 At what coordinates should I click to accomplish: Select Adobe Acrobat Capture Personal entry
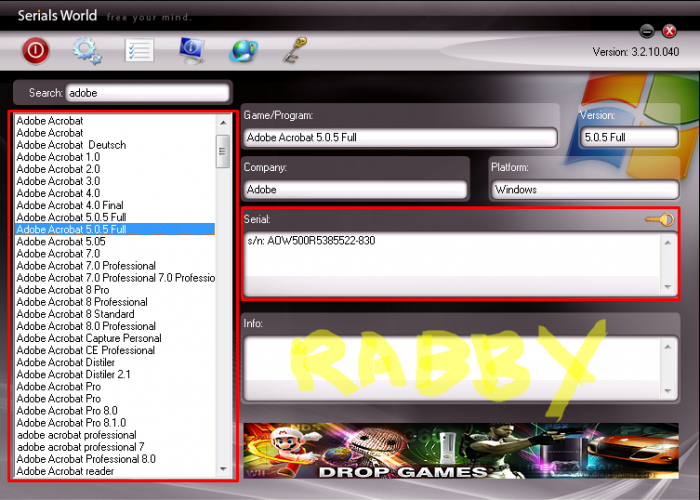click(x=115, y=338)
